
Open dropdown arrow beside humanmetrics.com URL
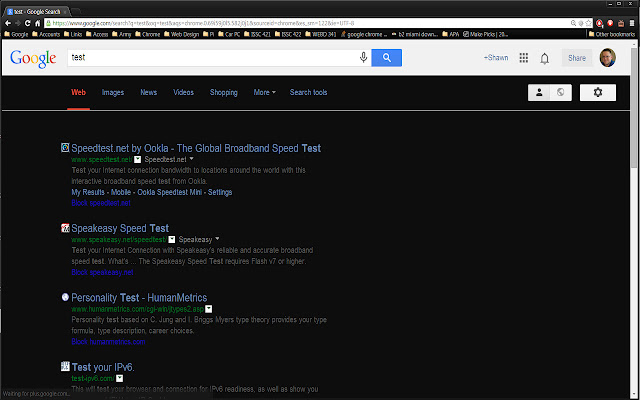[209, 309]
